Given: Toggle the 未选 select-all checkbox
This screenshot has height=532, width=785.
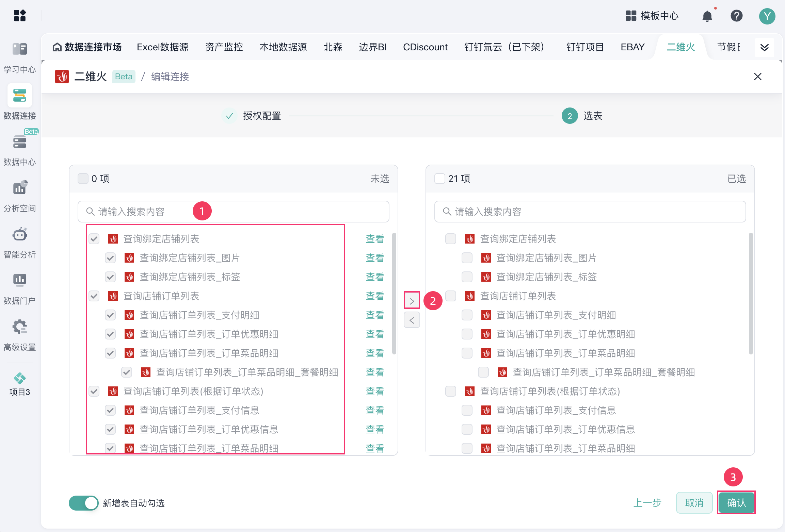Looking at the screenshot, I should [x=83, y=179].
